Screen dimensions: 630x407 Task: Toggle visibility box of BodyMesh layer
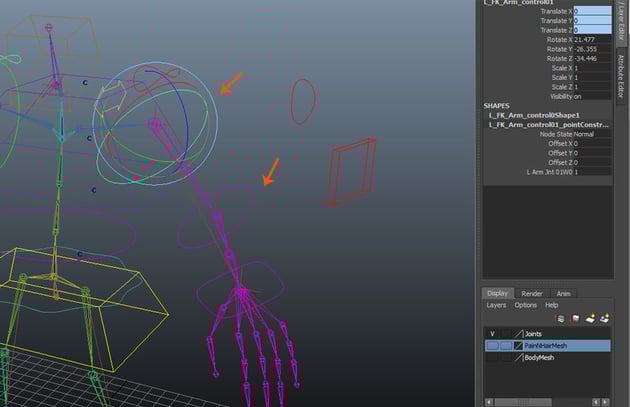coord(492,357)
